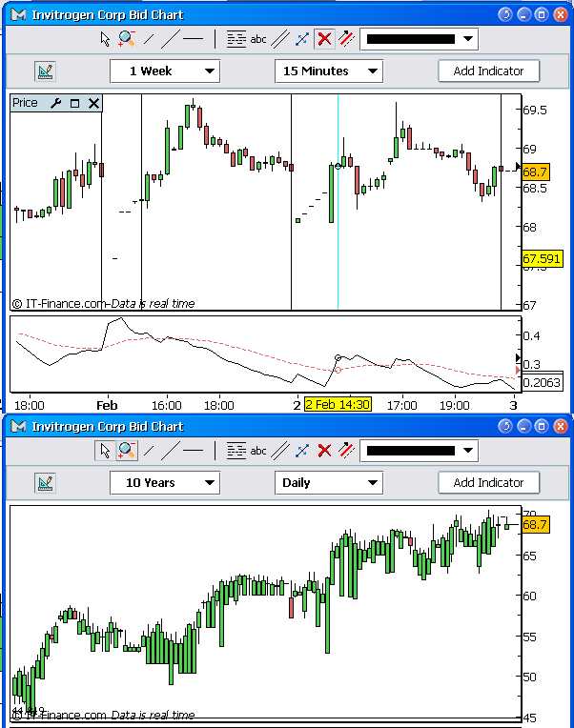Choose parallel channel lines tool, bottom chart
The height and width of the screenshot is (728, 574).
pyautogui.click(x=280, y=451)
